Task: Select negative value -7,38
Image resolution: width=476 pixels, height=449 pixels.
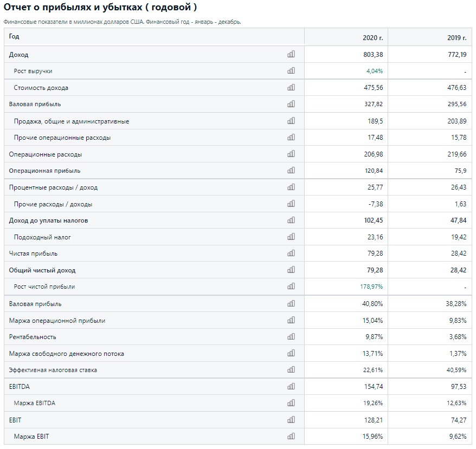Action: (376, 204)
